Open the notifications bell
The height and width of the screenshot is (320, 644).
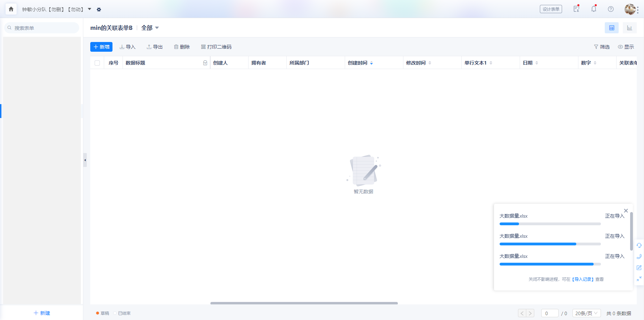click(x=594, y=9)
